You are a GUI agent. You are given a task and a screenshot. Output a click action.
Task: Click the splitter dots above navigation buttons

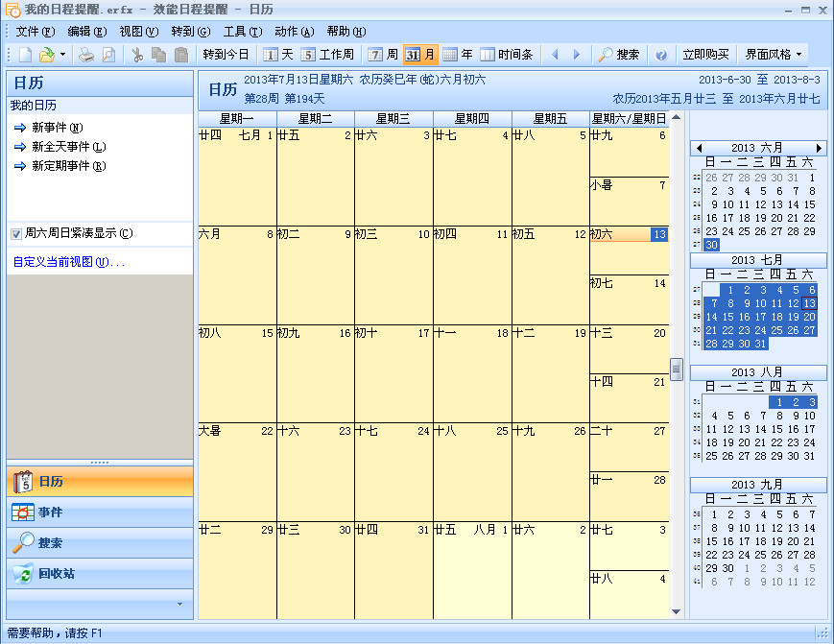[x=100, y=463]
